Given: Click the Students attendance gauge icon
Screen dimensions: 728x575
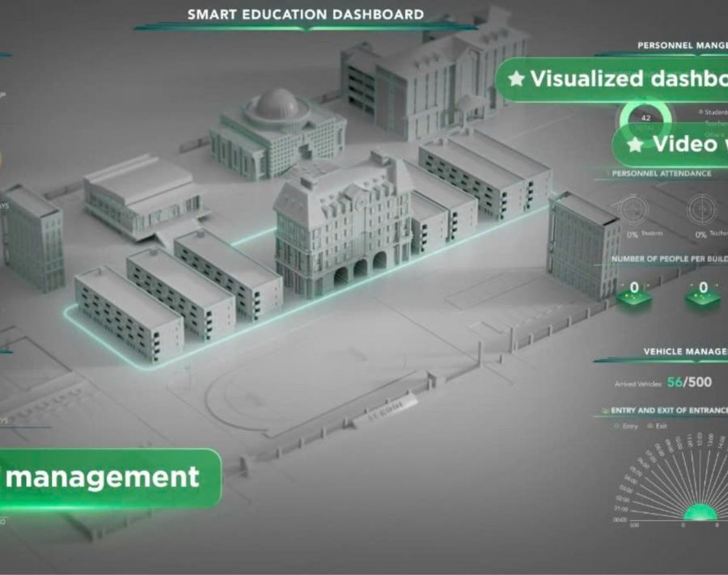Looking at the screenshot, I should (633, 210).
